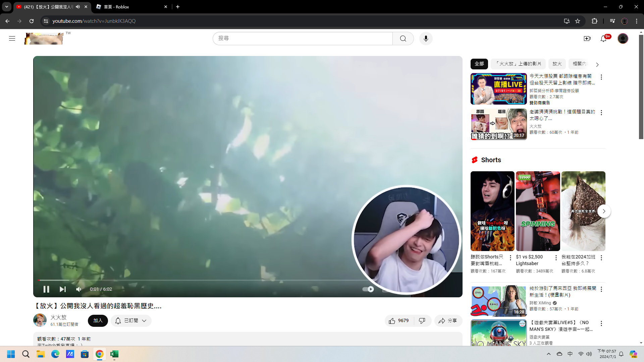Open the 火火放 channel avatar

tap(40, 320)
